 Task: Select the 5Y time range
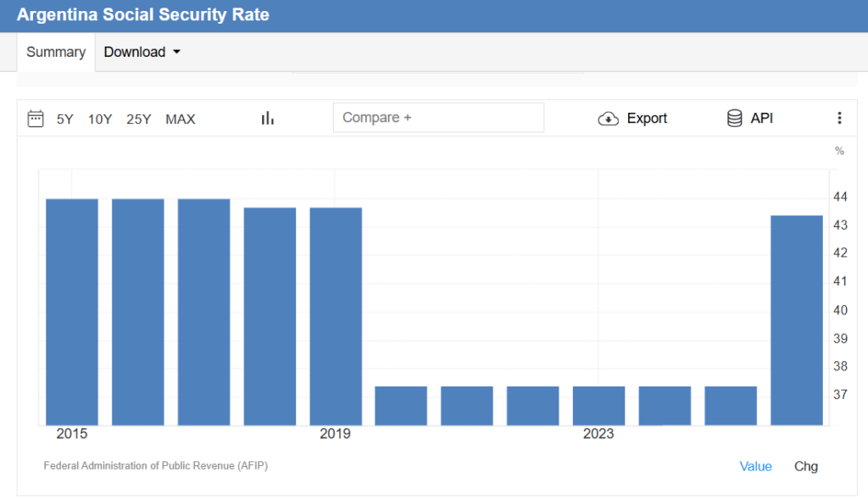[65, 119]
